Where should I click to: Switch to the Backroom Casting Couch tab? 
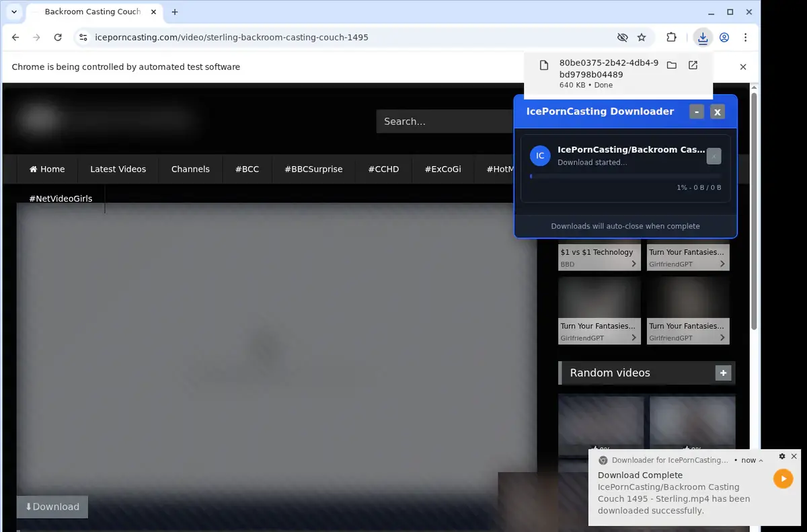(x=93, y=12)
